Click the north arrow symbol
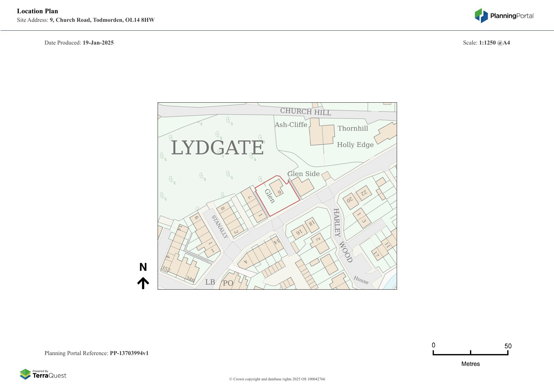The width and height of the screenshot is (554, 392). click(x=143, y=283)
